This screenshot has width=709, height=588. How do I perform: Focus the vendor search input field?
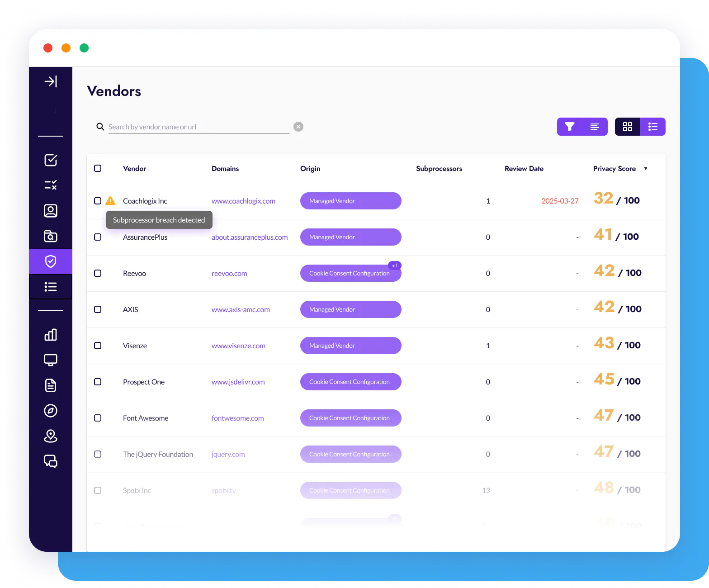point(199,127)
